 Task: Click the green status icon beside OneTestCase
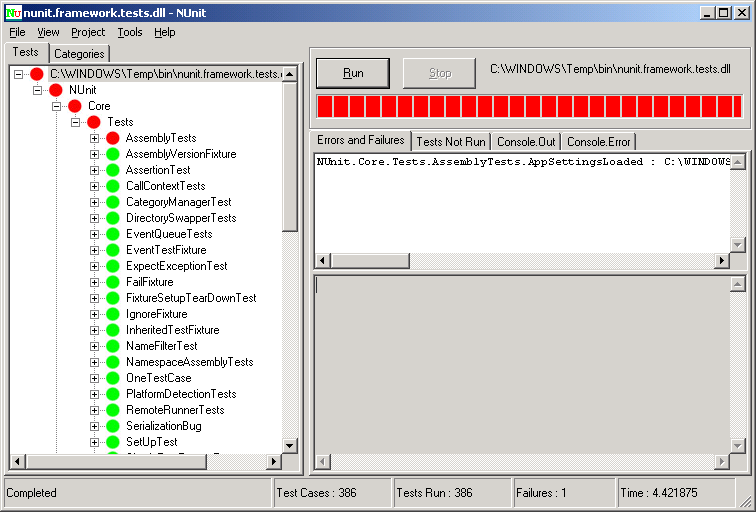(x=113, y=378)
